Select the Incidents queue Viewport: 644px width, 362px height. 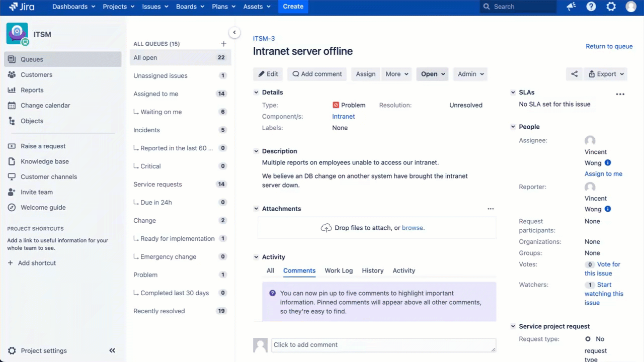(x=180, y=130)
